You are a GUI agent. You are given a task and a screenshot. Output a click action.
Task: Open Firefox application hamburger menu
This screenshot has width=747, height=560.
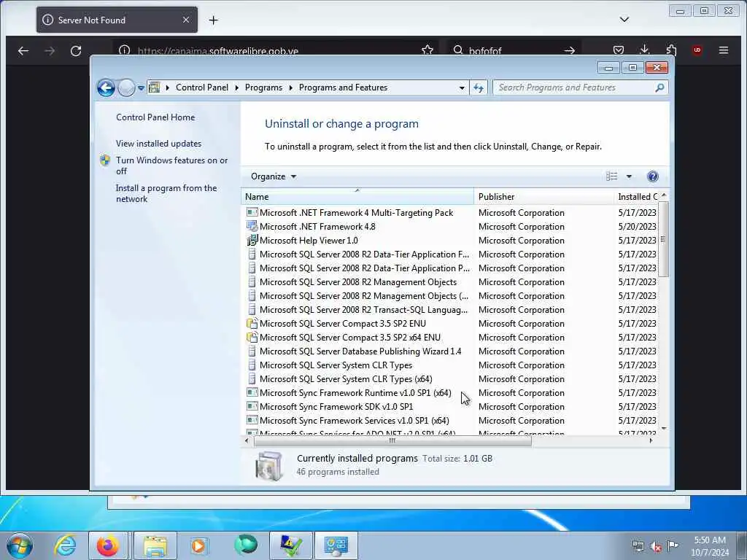pos(723,50)
